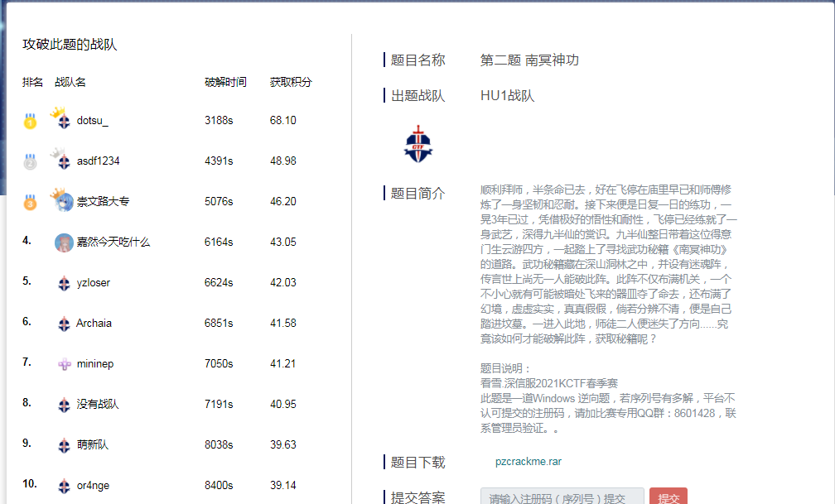Viewport: 835px width, 504px height.
Task: Click the 破解时间 column header
Action: [225, 83]
